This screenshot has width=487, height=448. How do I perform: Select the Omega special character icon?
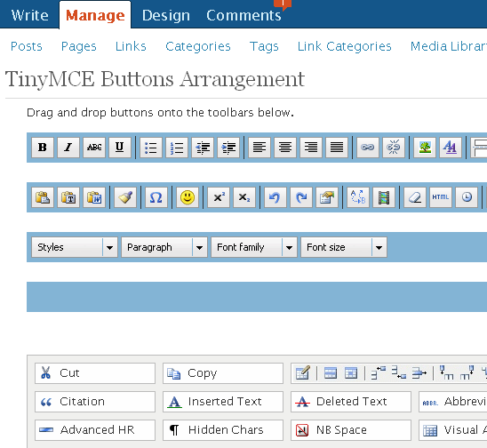[x=156, y=197]
